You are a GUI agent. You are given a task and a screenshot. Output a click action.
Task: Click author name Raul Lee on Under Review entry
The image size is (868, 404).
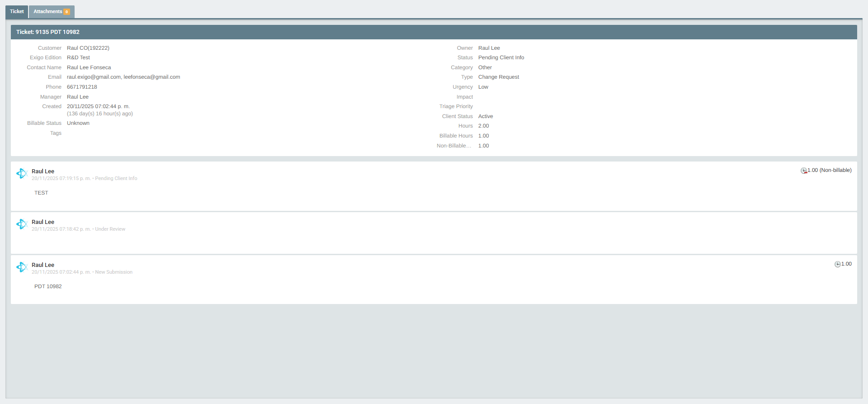43,222
